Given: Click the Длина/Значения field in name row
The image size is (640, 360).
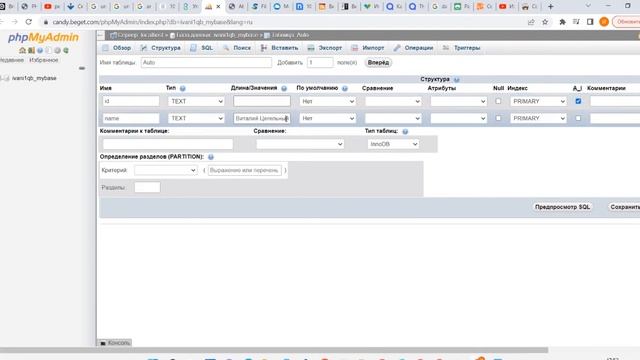Looking at the screenshot, I should point(262,118).
